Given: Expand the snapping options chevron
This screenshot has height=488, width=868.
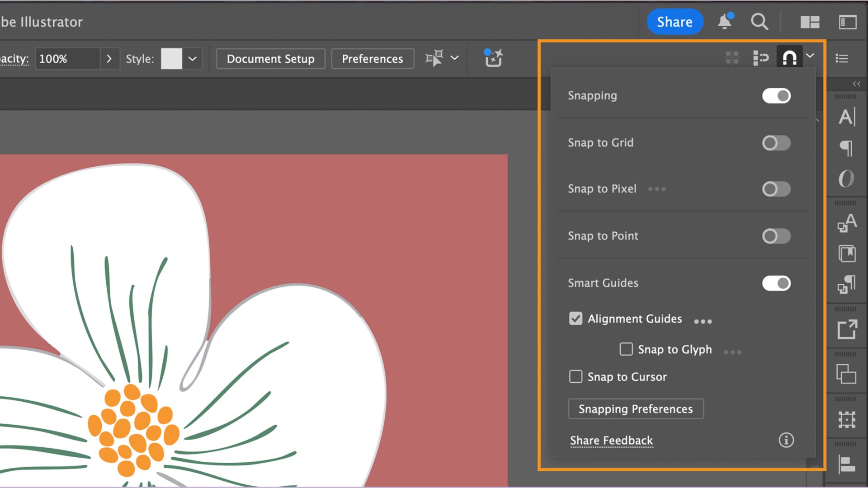Looking at the screenshot, I should point(810,56).
